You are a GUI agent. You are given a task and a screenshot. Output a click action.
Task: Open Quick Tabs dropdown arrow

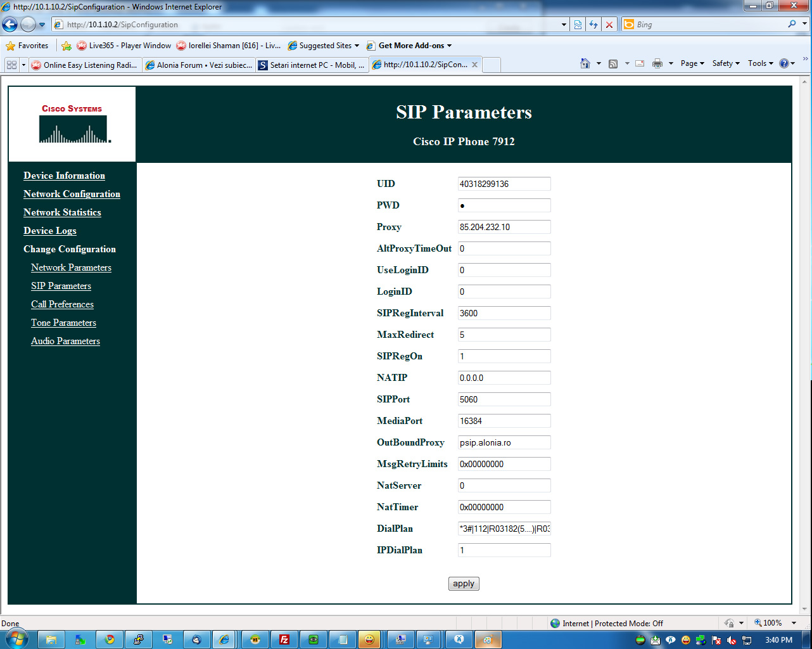pos(23,65)
